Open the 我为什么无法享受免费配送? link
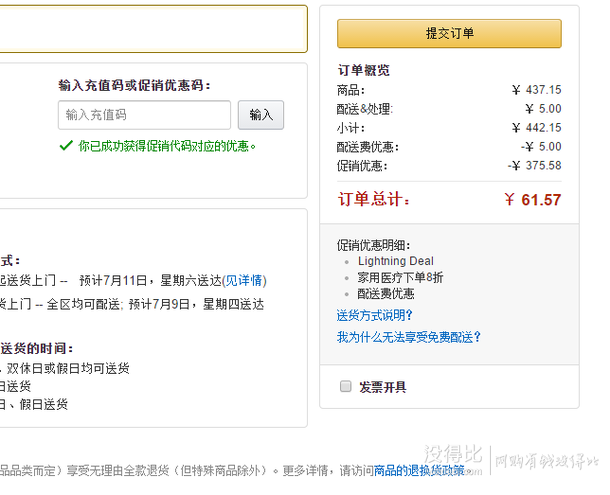The height and width of the screenshot is (495, 610). click(x=409, y=337)
